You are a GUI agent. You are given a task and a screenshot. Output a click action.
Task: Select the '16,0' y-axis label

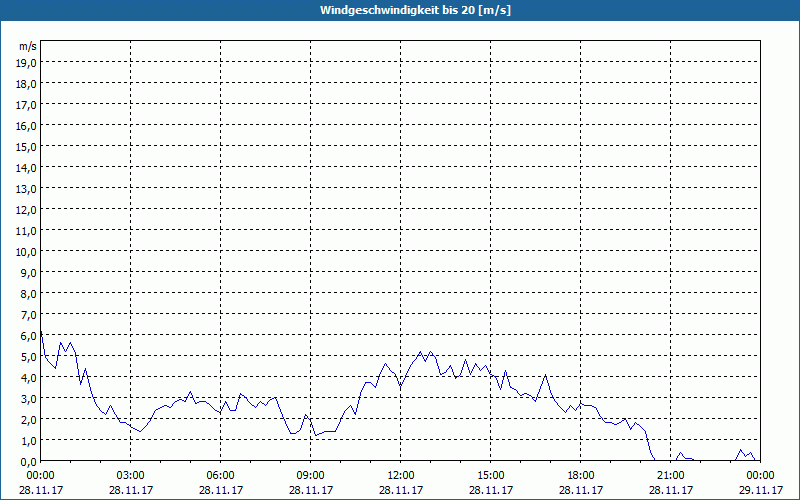coord(27,126)
